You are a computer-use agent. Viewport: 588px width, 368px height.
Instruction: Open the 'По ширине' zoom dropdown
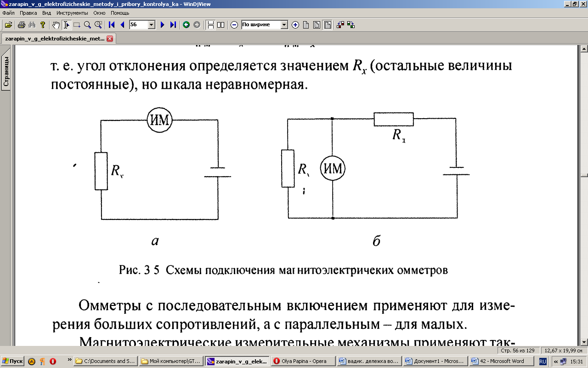(x=284, y=25)
